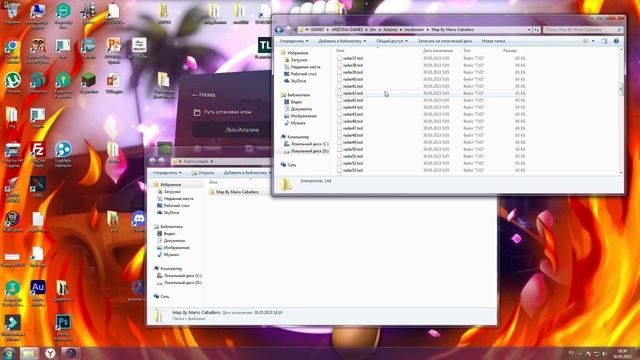Open the view options dropdown arrow
Screen dimensions: 640x360
(x=593, y=41)
